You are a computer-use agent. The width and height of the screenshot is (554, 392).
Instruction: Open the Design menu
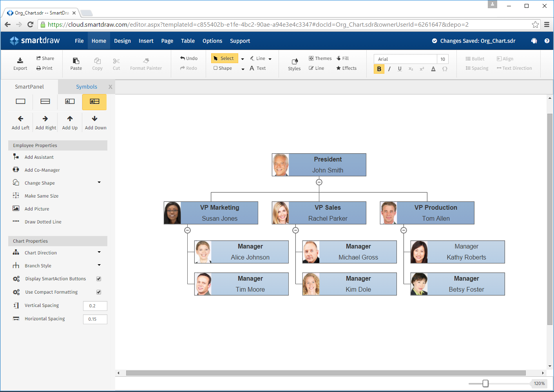tap(121, 41)
